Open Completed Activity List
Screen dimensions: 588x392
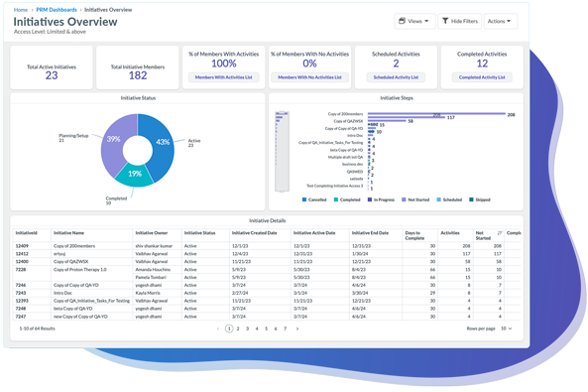(482, 77)
